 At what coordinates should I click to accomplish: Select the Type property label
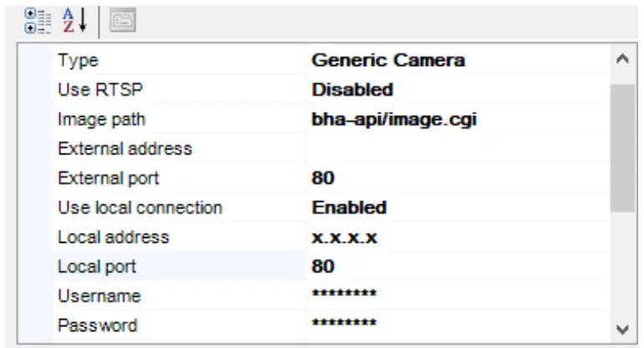(x=78, y=61)
